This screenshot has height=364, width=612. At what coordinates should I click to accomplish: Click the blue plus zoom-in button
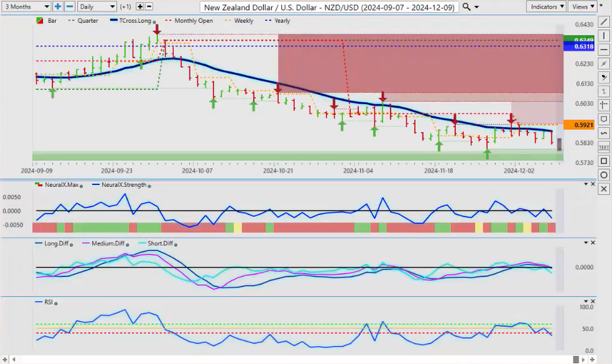pos(58,7)
